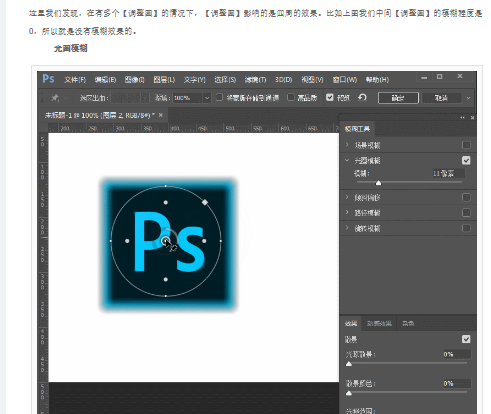Click the light bokeh 0% value field
This screenshot has height=414, width=491.
(457, 354)
